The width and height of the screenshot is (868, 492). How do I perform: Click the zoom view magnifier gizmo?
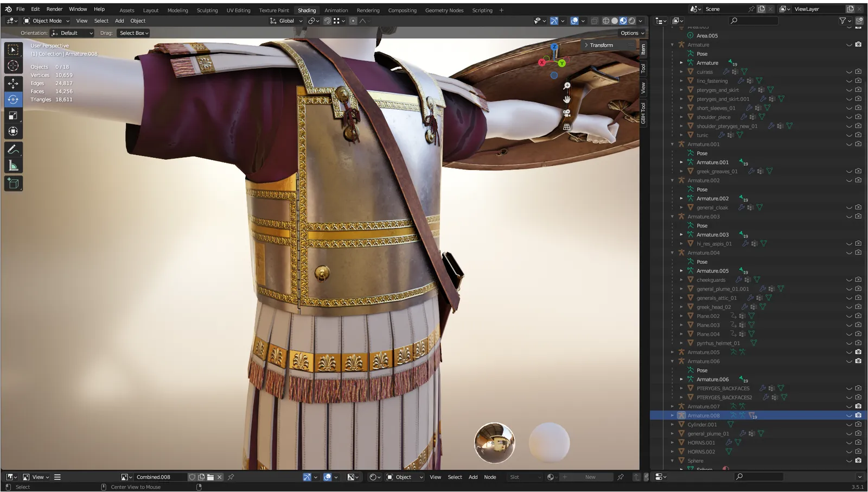(x=566, y=86)
